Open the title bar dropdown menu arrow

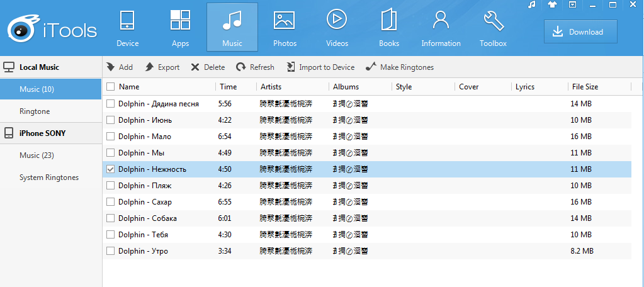tap(572, 5)
